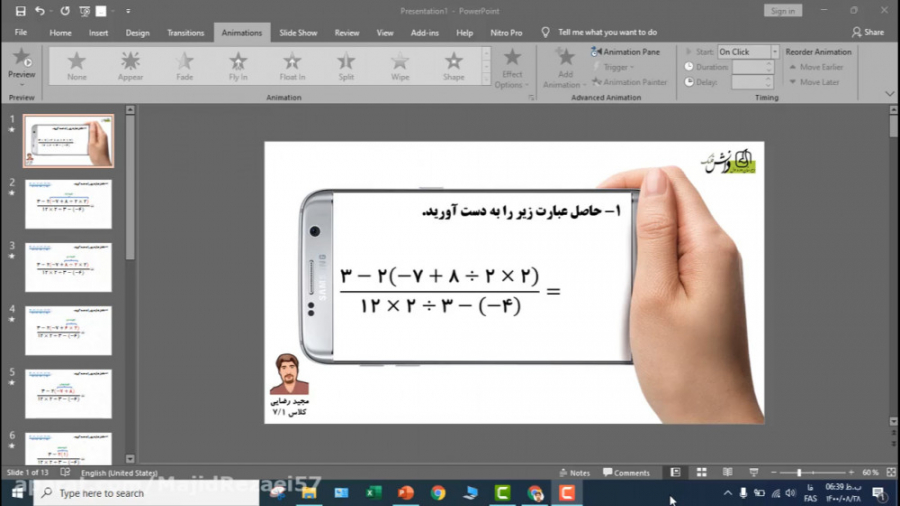Toggle the Animation Pane

coord(625,52)
